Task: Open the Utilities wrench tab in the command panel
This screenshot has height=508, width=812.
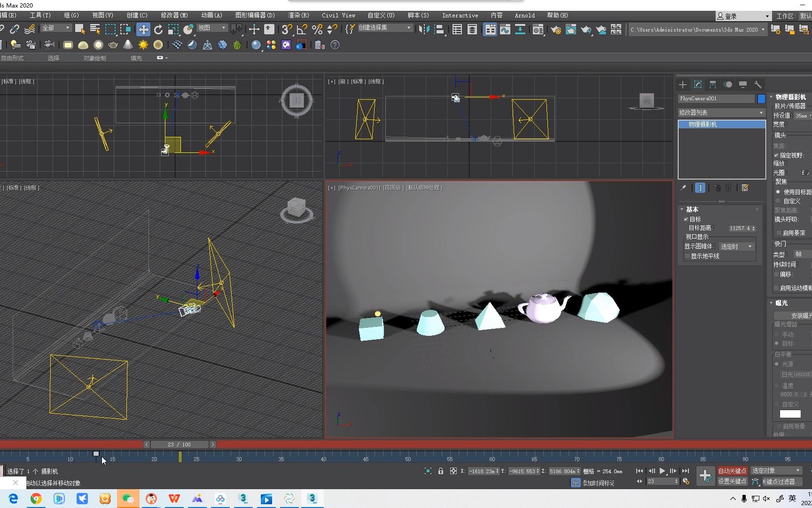Action: coord(758,85)
